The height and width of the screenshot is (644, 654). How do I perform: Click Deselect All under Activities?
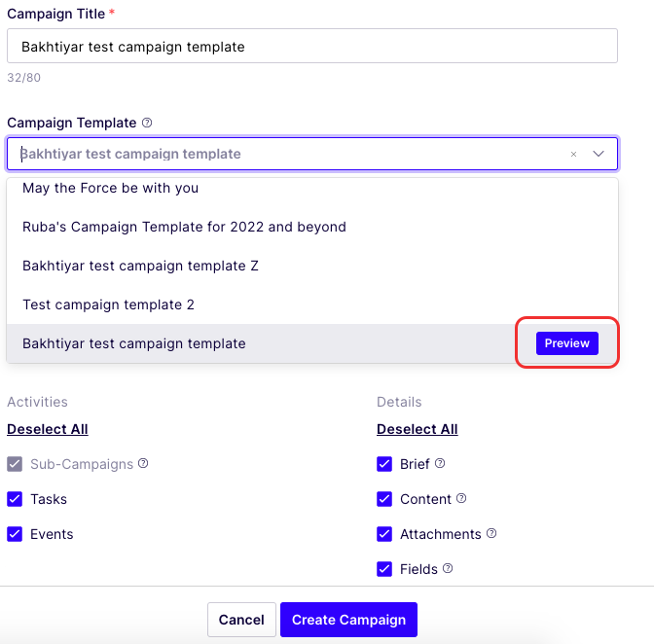pyautogui.click(x=48, y=429)
